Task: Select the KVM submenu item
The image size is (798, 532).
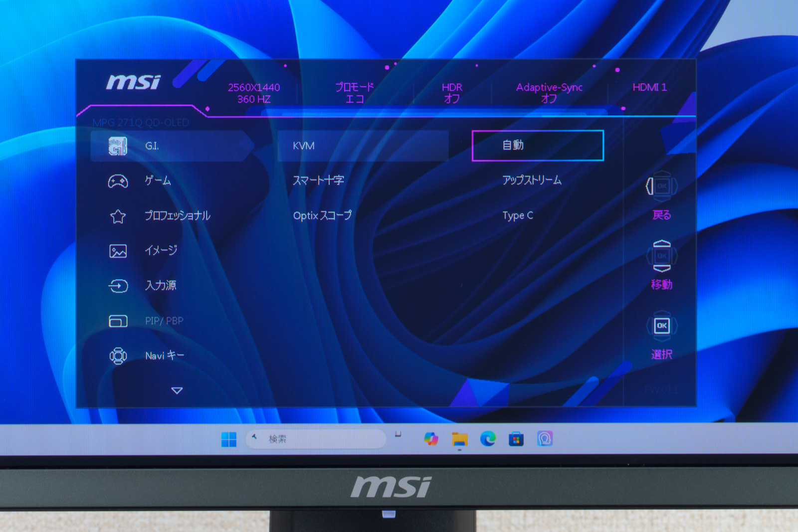Action: pyautogui.click(x=363, y=146)
